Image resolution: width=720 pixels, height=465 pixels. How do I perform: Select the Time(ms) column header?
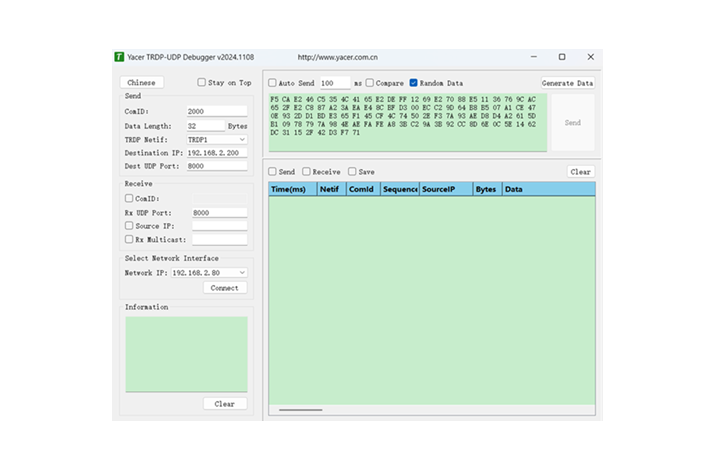292,189
